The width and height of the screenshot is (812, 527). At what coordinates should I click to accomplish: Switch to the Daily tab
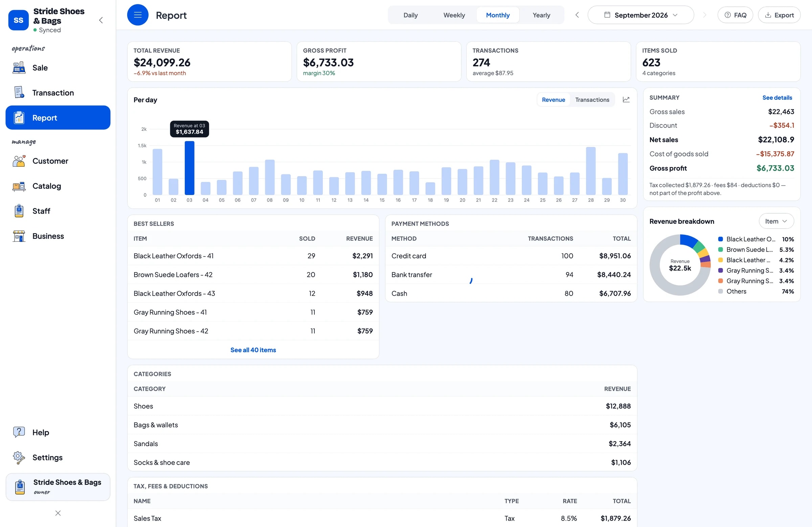410,15
